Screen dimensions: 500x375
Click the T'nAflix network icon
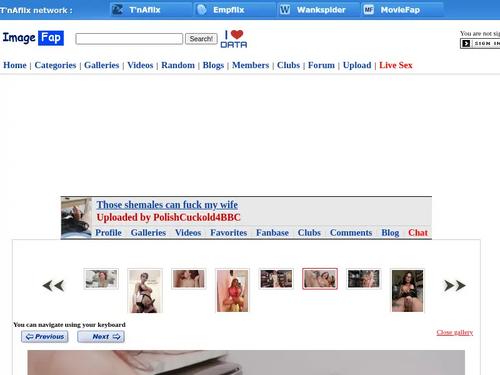[117, 10]
